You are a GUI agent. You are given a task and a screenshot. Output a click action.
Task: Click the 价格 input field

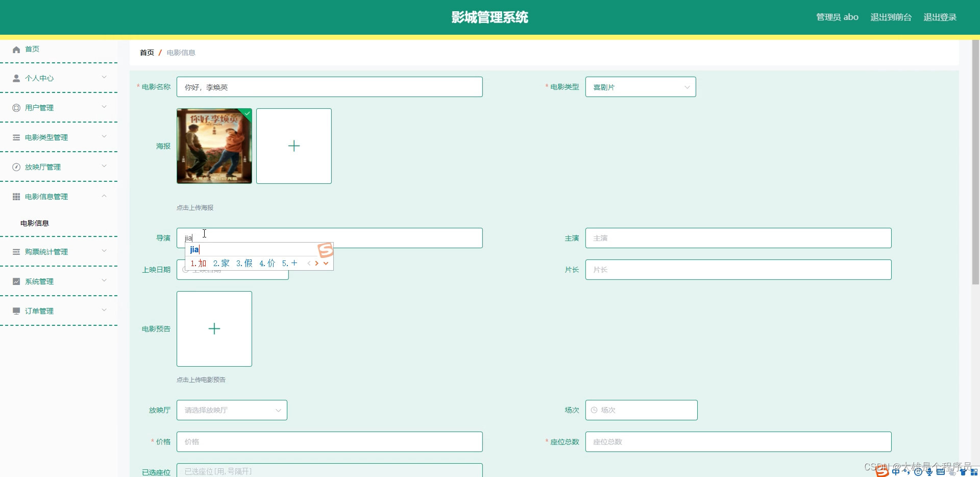point(330,442)
